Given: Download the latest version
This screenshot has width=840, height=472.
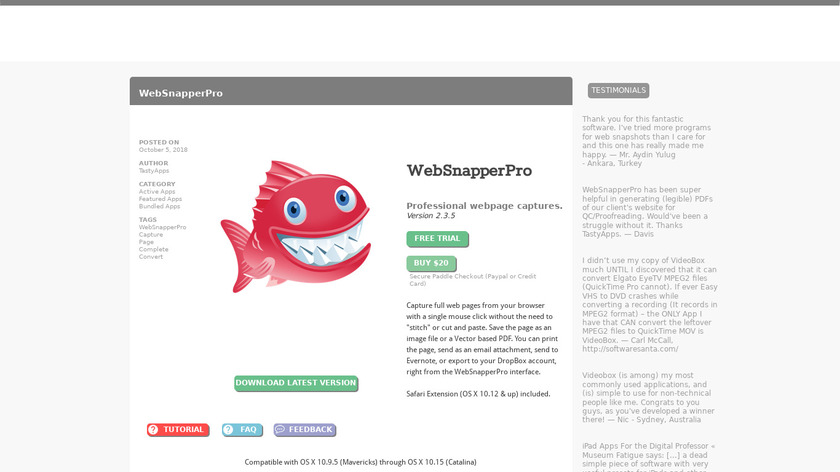Looking at the screenshot, I should (296, 383).
